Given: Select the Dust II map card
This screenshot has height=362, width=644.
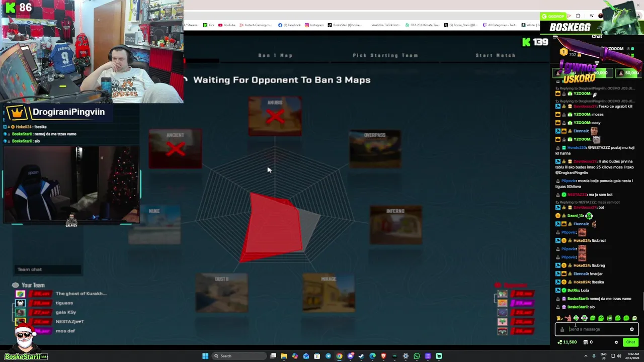Looking at the screenshot, I should [221, 294].
